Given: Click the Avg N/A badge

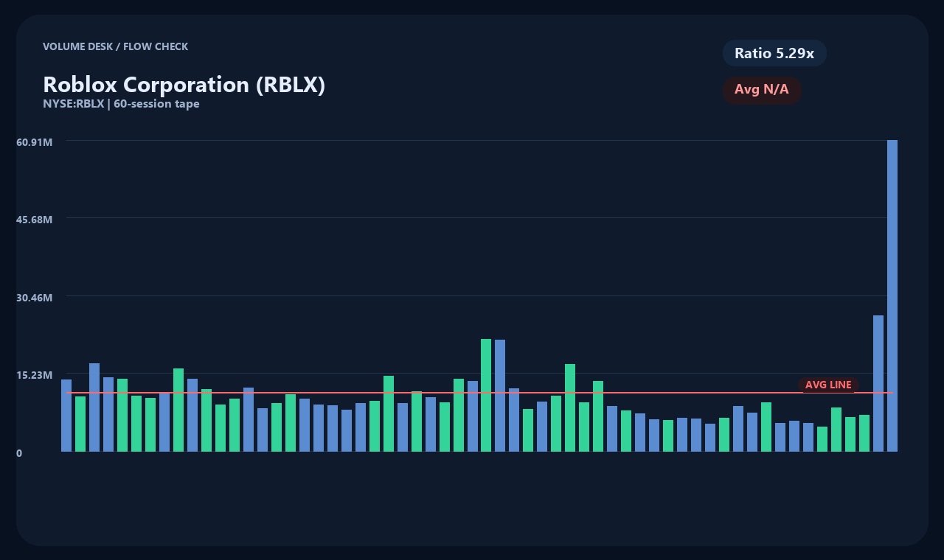Looking at the screenshot, I should point(762,90).
